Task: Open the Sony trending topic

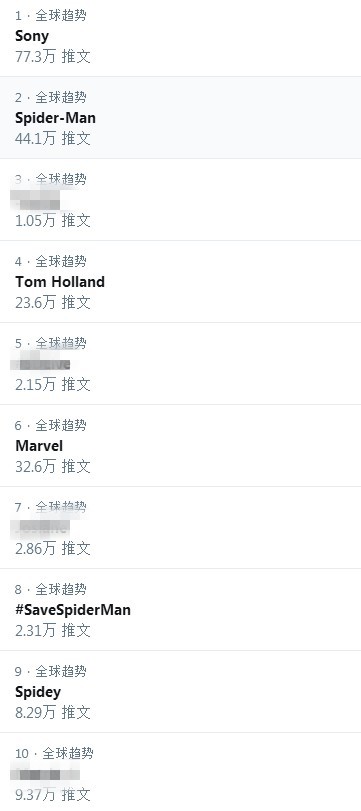Action: tap(180, 36)
